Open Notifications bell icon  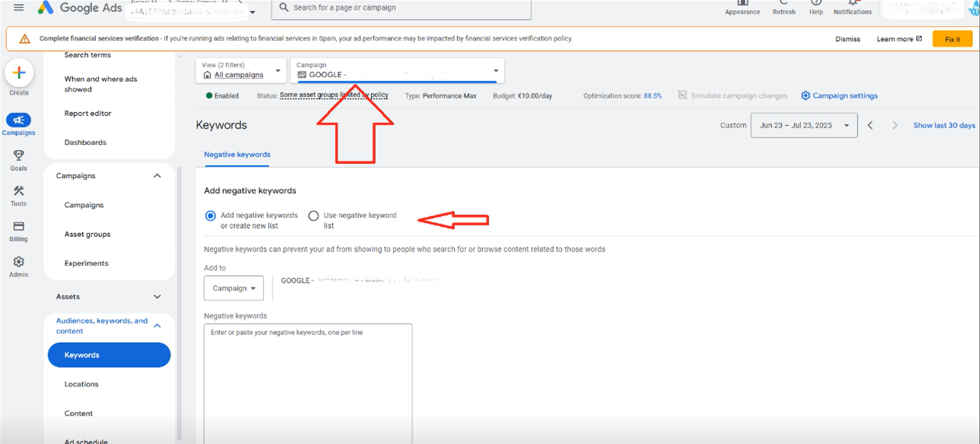pos(853,3)
